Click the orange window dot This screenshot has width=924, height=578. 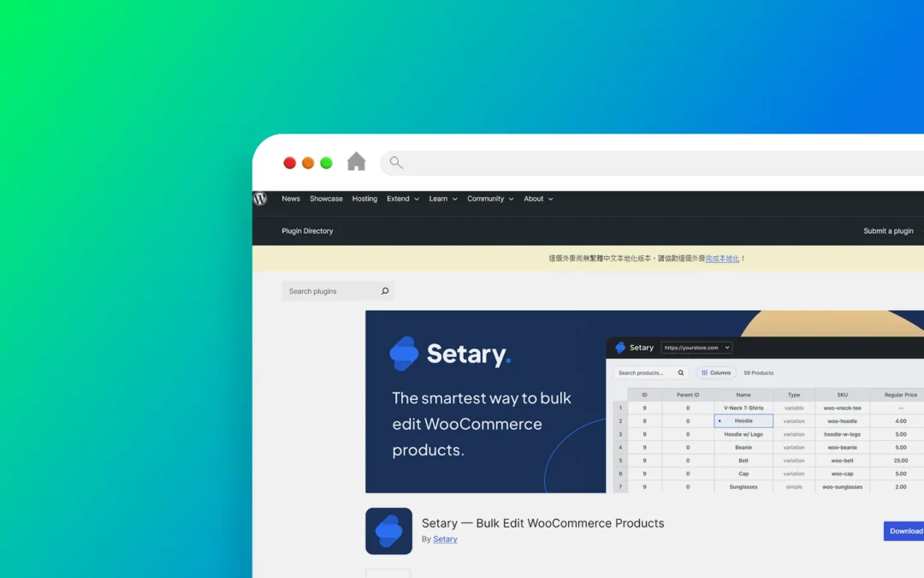308,163
